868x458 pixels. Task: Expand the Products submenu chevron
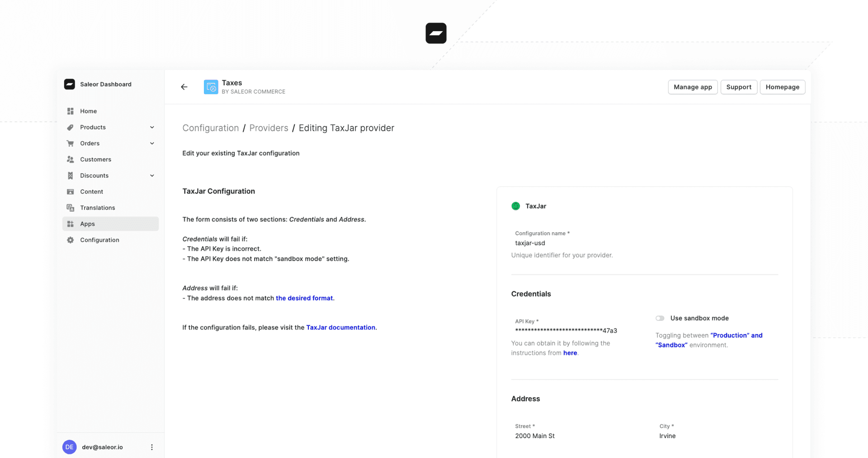[152, 127]
